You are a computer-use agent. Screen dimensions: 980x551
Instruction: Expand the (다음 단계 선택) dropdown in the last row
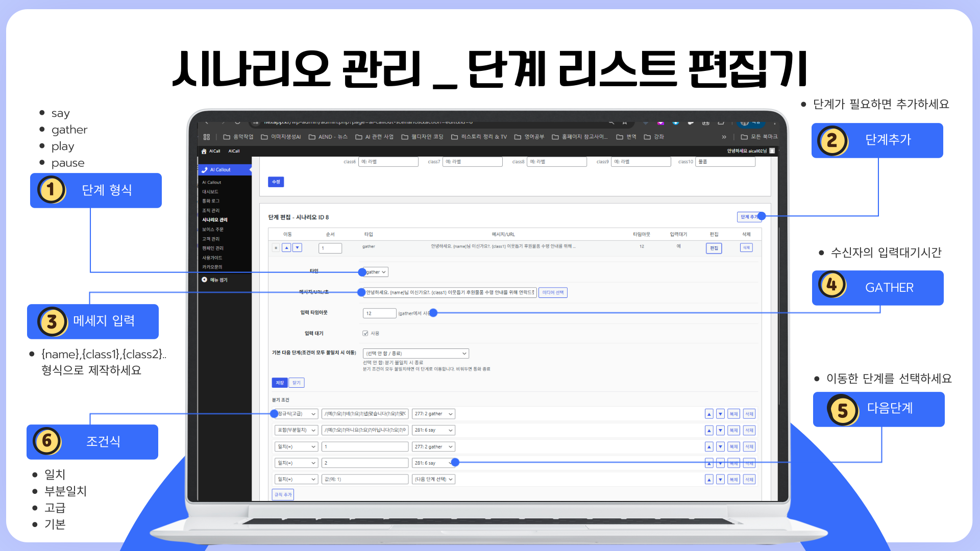click(x=433, y=480)
